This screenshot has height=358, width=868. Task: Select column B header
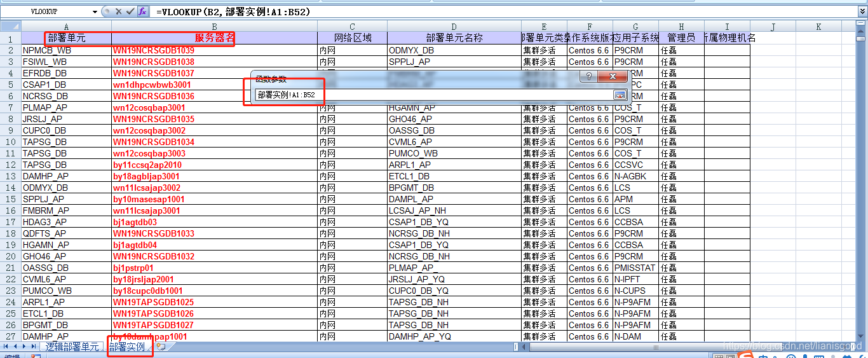[214, 26]
